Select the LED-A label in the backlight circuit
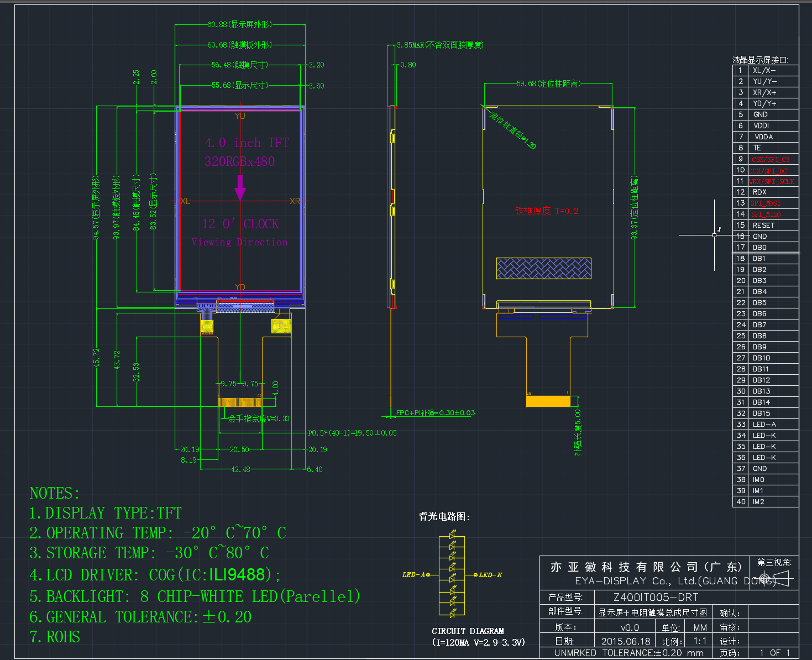 pos(413,575)
